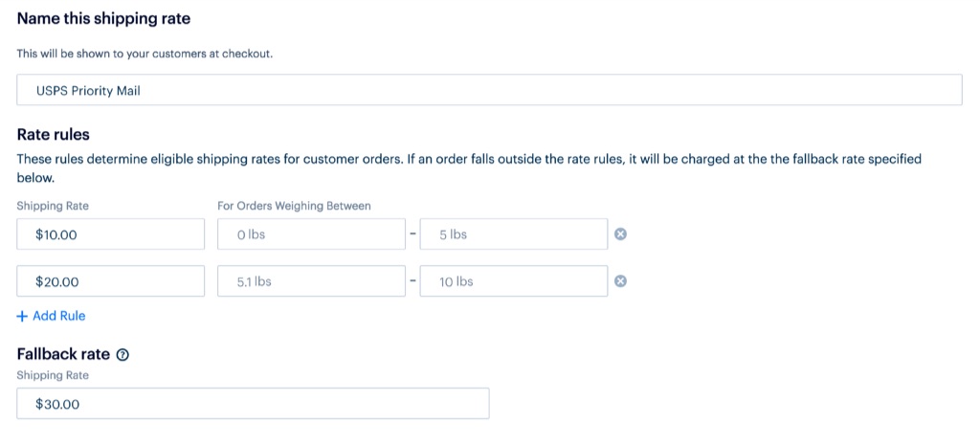Click the 0 lbs minimum weight field
Viewport: 980px width, 445px height.
point(311,234)
